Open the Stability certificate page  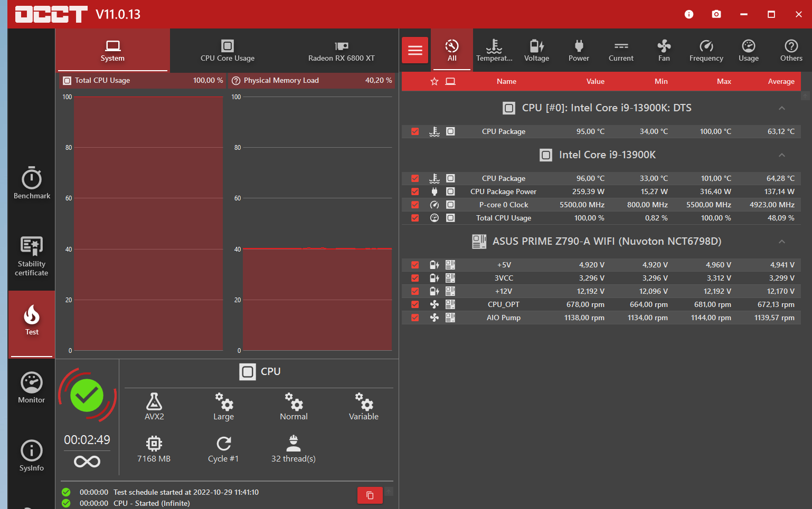pos(32,256)
